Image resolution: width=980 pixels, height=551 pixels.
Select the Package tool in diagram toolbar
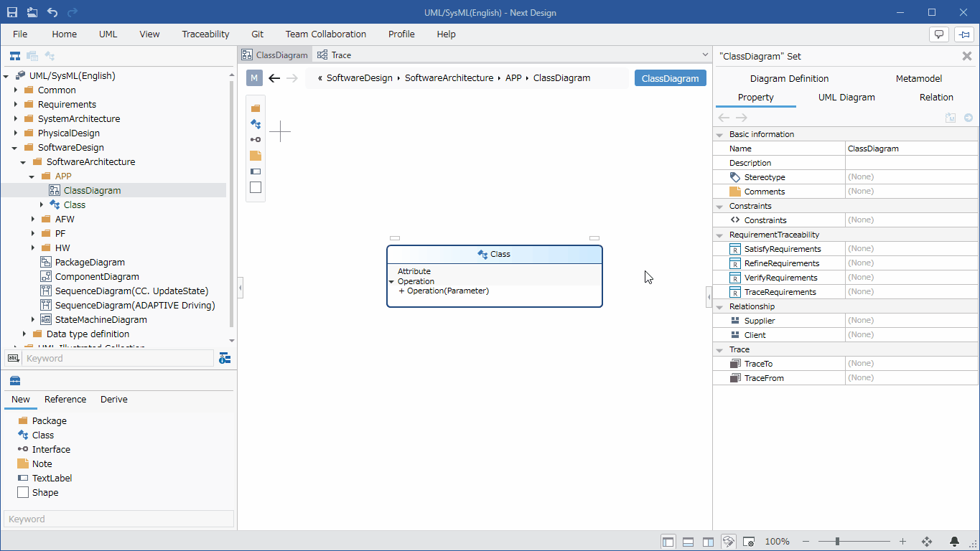coord(256,108)
